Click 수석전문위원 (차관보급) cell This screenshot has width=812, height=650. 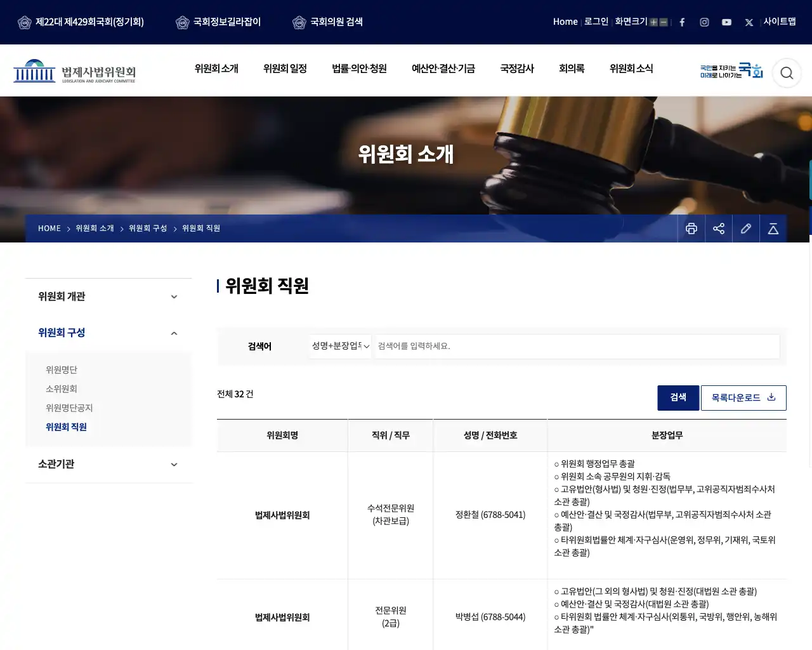pyautogui.click(x=391, y=515)
